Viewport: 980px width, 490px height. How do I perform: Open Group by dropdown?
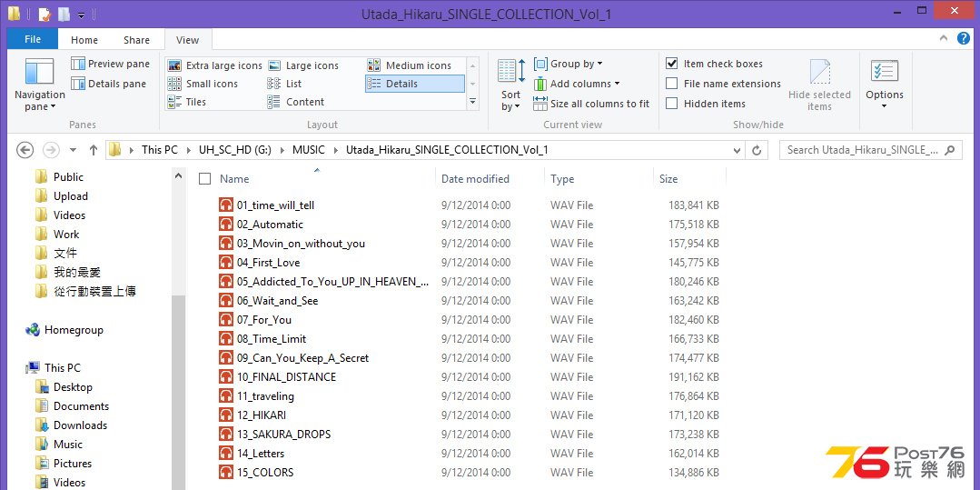point(569,64)
